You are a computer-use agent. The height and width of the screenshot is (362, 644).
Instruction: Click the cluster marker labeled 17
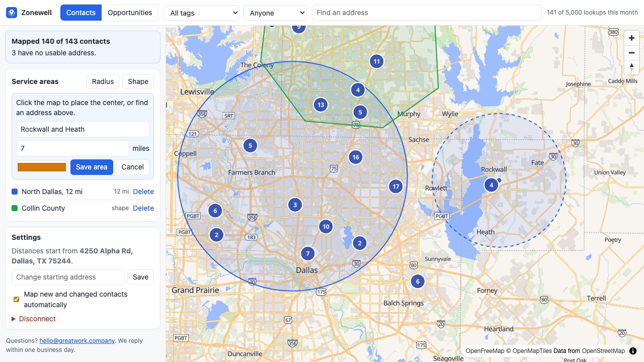click(396, 187)
